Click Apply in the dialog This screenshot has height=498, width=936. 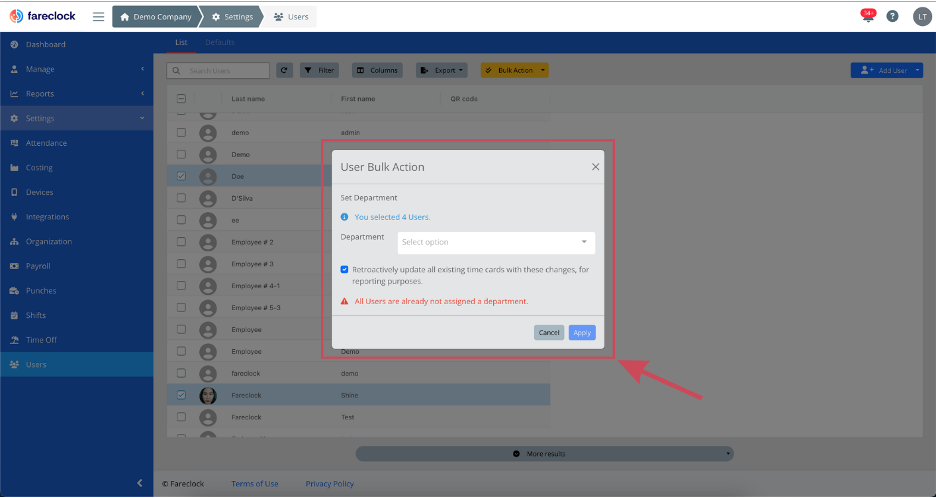582,333
